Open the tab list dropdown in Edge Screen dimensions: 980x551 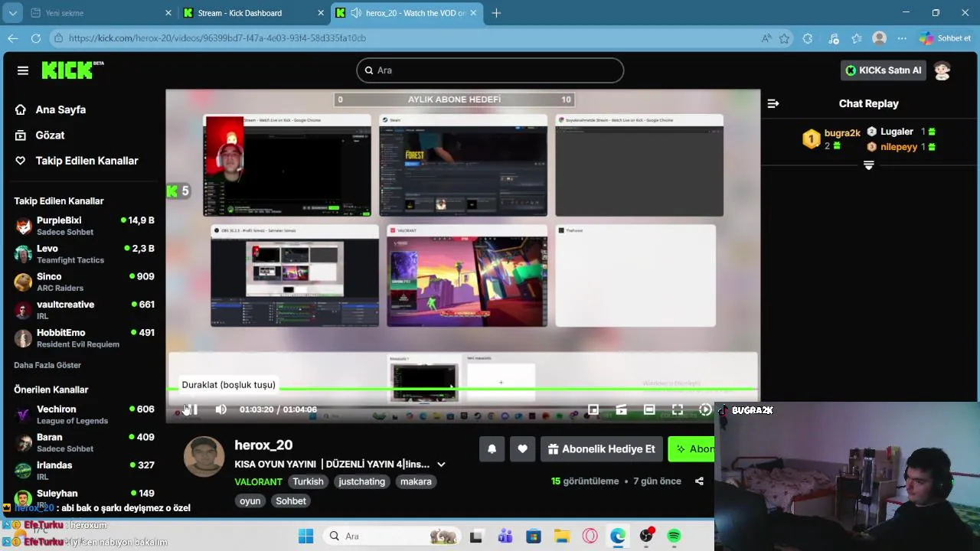[x=13, y=13]
